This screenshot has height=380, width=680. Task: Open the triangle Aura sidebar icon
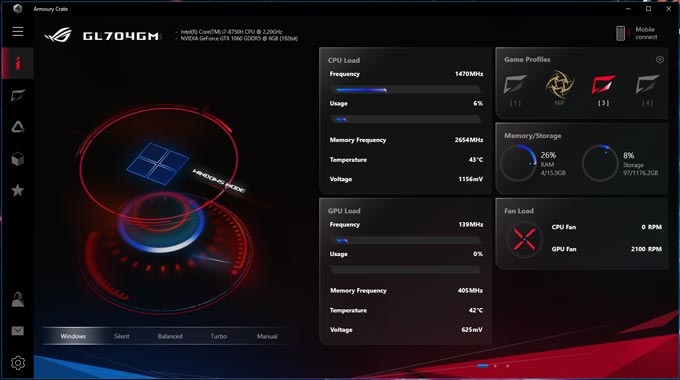18,127
